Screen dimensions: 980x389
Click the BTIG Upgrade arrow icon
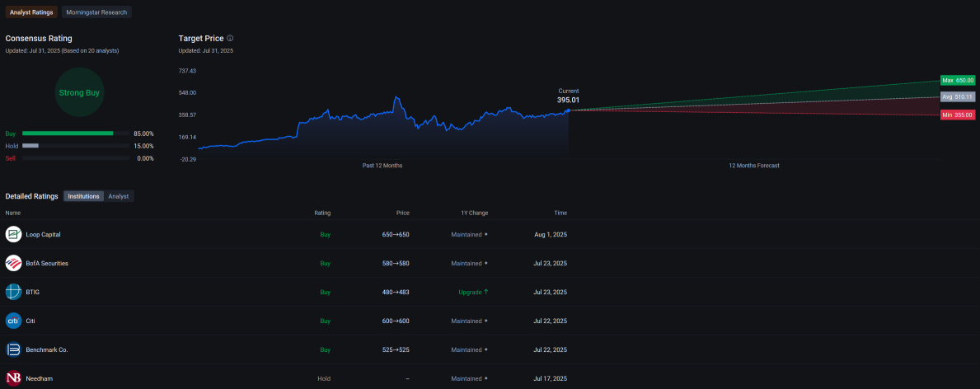tap(485, 292)
